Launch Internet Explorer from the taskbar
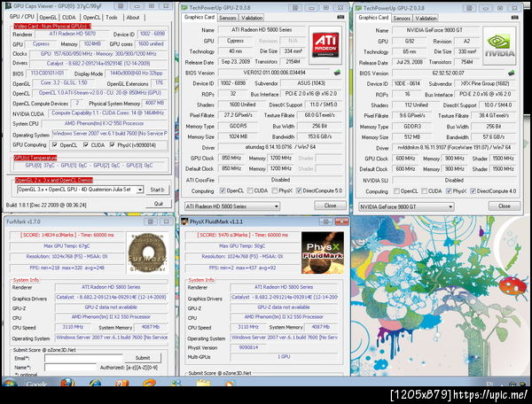The image size is (532, 404). tap(96, 383)
